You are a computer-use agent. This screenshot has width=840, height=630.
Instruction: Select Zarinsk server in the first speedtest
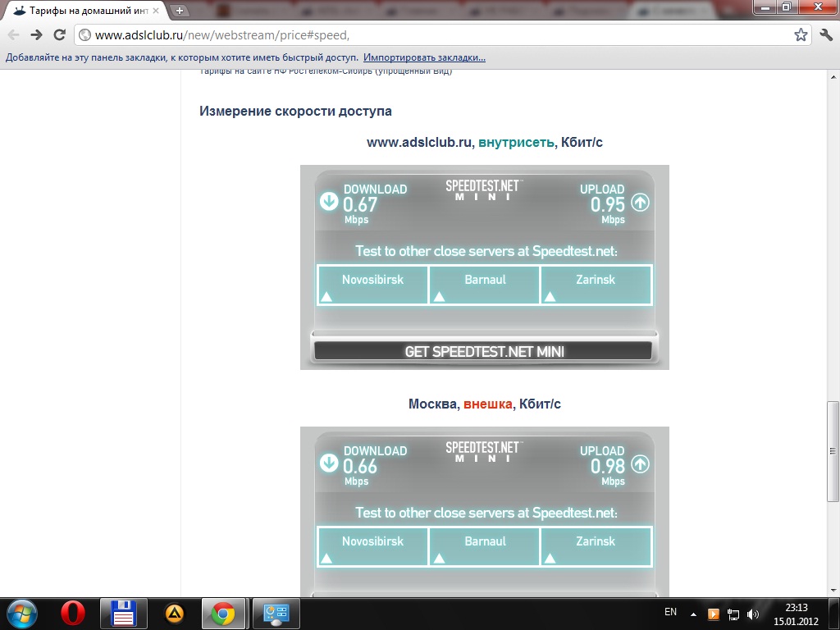pyautogui.click(x=596, y=285)
